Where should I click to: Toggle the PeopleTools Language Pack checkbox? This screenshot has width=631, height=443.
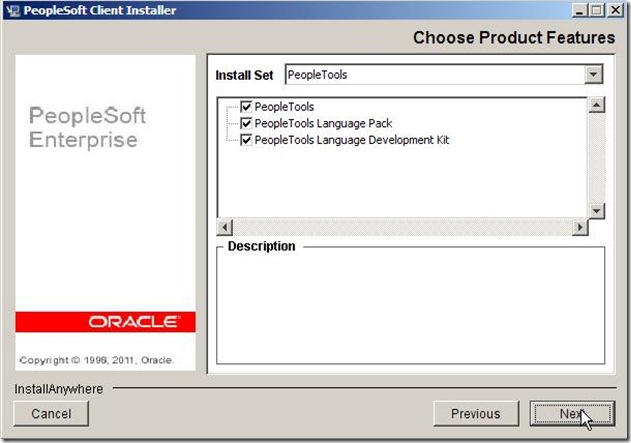tap(246, 123)
